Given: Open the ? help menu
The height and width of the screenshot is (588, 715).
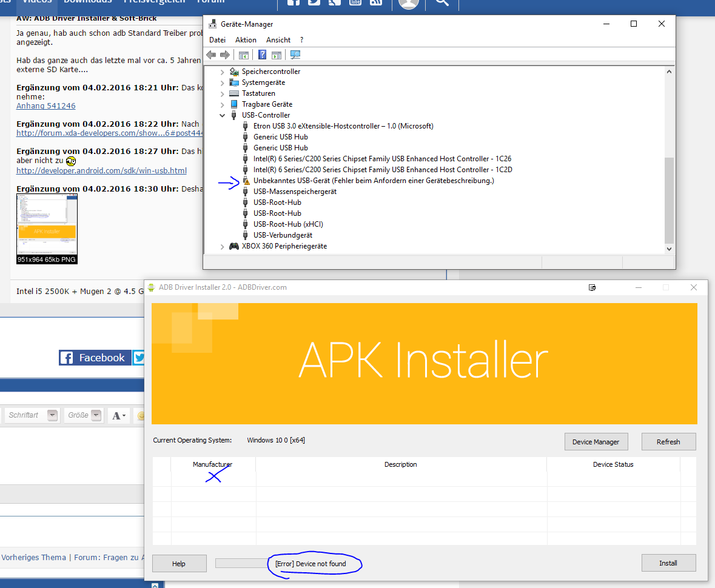Looking at the screenshot, I should 301,40.
